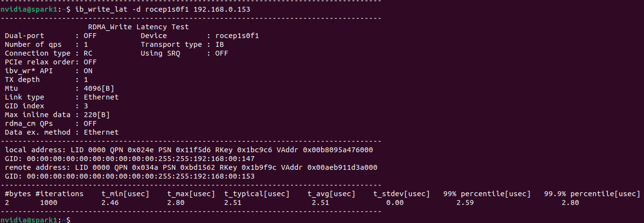
Task: Click the t_max value 2.80
Action: (176, 203)
